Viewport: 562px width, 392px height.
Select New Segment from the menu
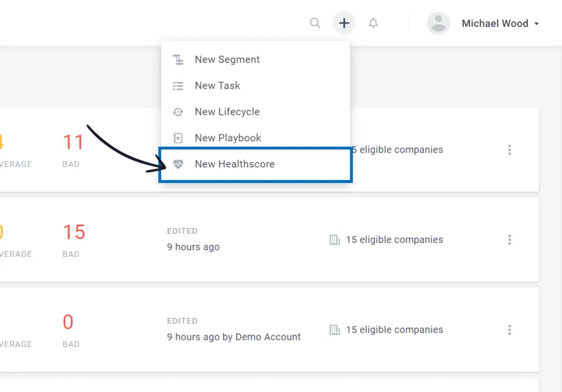(256, 59)
